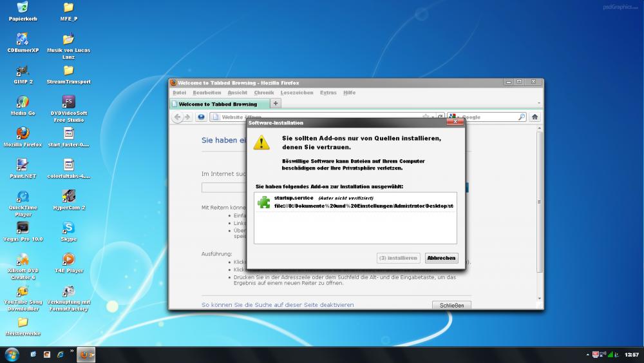The height and width of the screenshot is (363, 644).
Task: Open the Bearbeiten menu
Action: (207, 93)
